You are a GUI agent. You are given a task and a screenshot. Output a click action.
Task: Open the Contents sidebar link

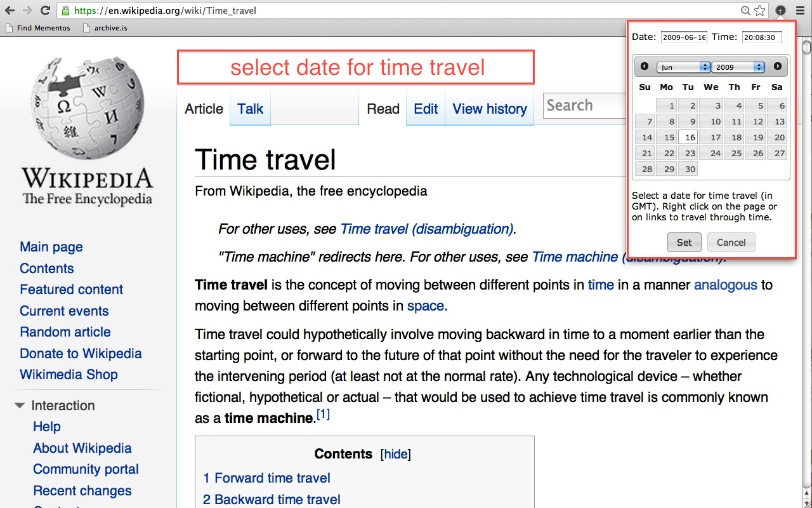(x=47, y=269)
